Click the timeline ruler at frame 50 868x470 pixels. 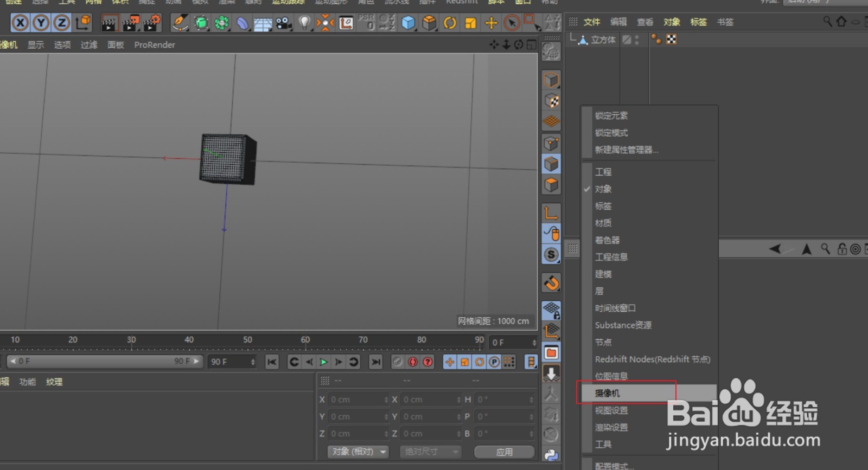(x=247, y=340)
